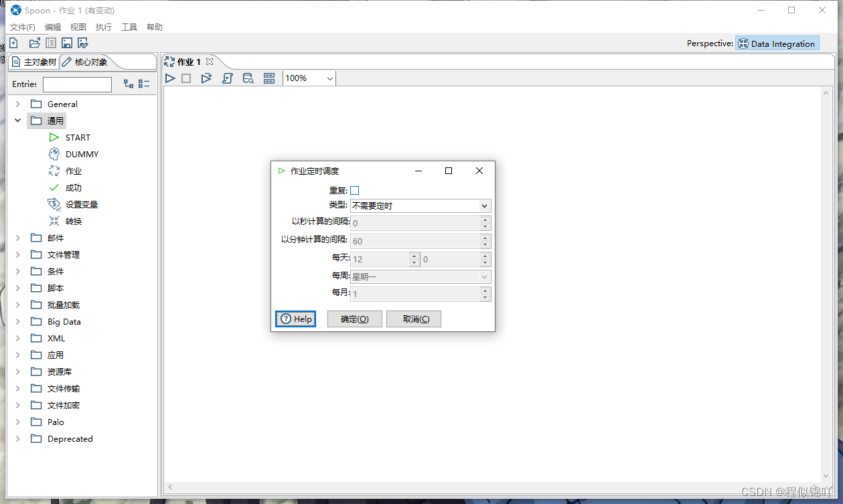Click the 以分钟计算的间隔 value field

[x=415, y=241]
